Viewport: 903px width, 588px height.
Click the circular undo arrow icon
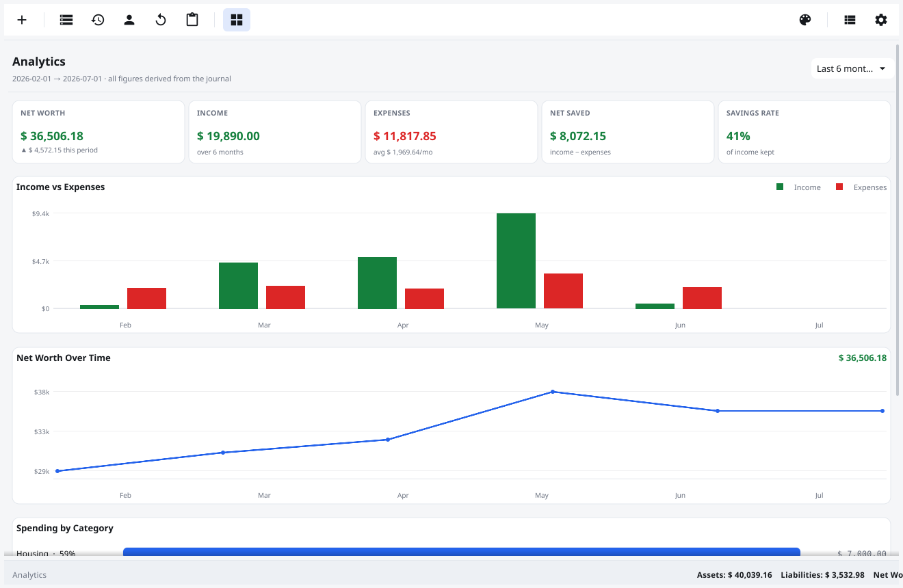(x=161, y=20)
